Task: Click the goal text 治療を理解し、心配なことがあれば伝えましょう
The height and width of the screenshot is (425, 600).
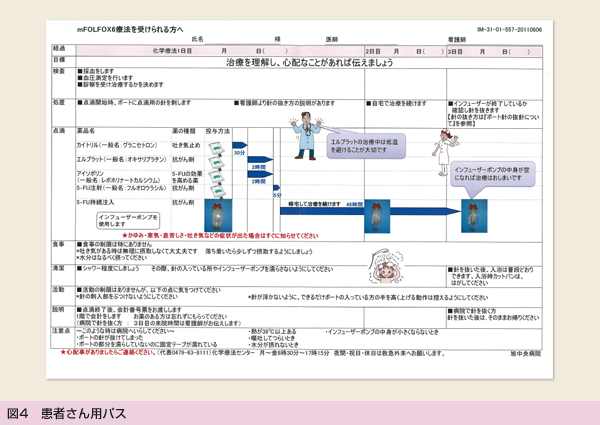Action: coord(310,63)
